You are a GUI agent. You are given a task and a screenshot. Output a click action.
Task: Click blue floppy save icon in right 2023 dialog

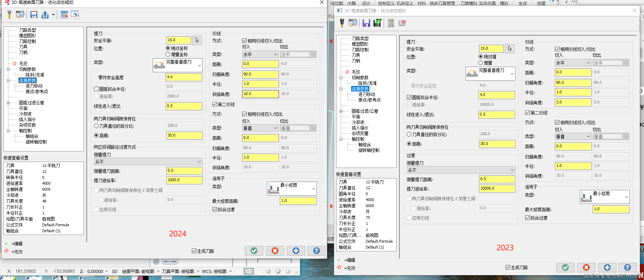pyautogui.click(x=366, y=23)
